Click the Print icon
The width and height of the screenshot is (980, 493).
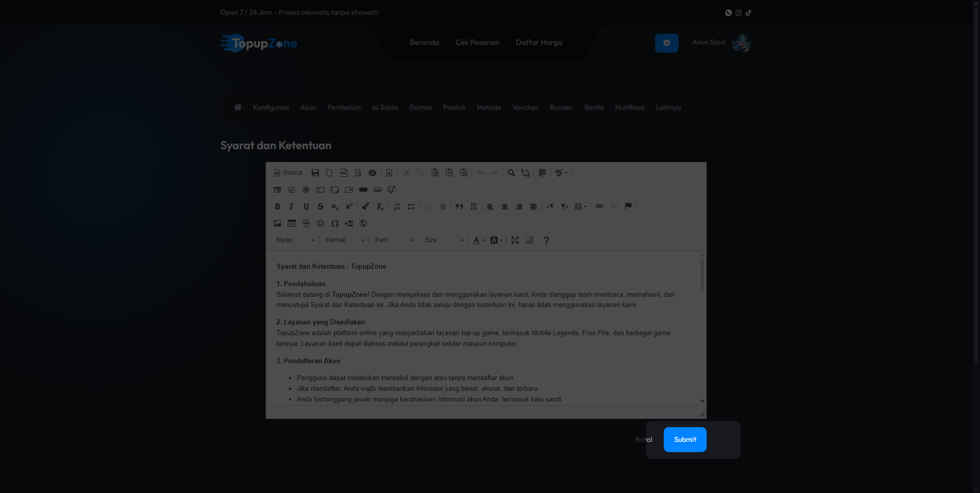click(372, 173)
